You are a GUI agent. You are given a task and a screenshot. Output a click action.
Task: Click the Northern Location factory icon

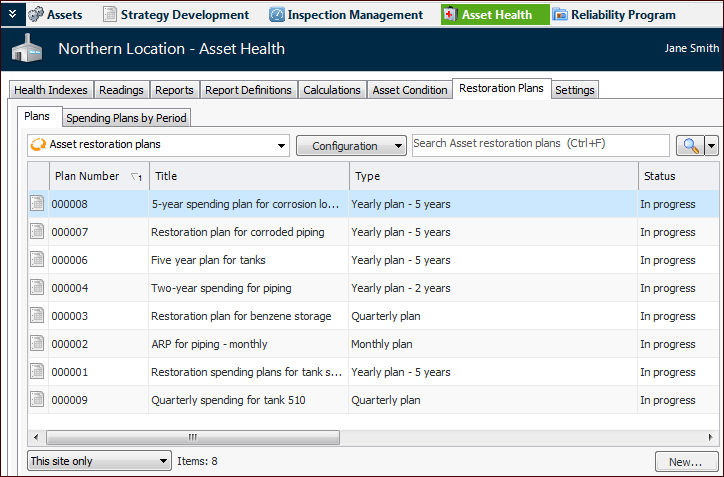tap(28, 50)
